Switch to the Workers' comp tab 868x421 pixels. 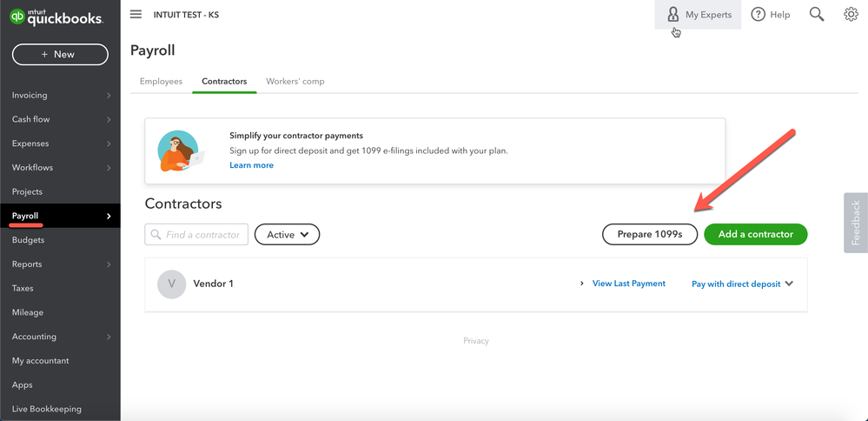click(x=295, y=82)
